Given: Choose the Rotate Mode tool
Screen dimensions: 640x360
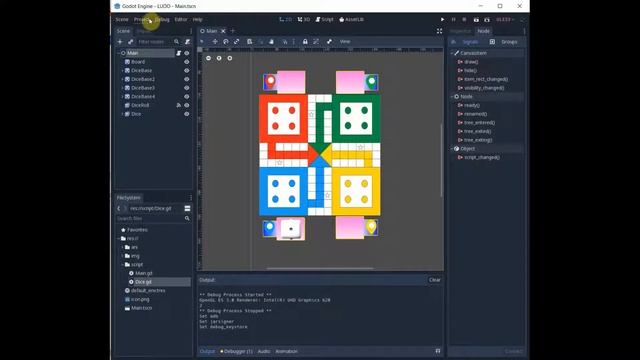Looking at the screenshot, I should tap(226, 42).
